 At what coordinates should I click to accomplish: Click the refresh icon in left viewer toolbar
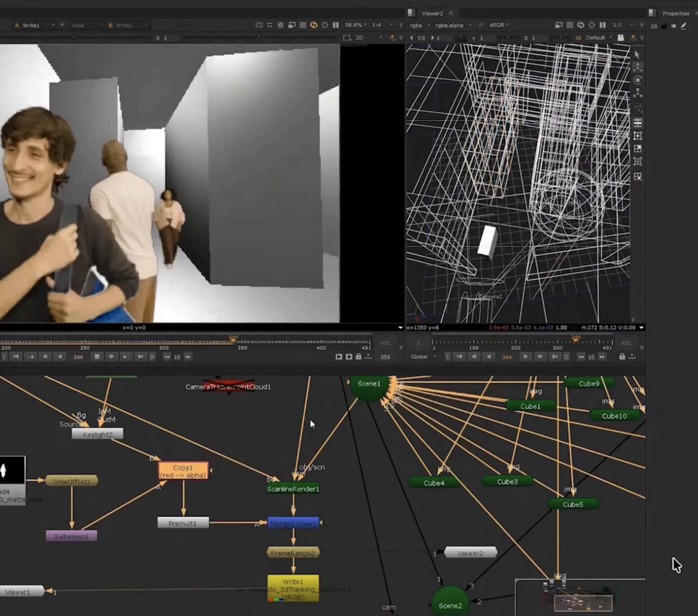[314, 25]
